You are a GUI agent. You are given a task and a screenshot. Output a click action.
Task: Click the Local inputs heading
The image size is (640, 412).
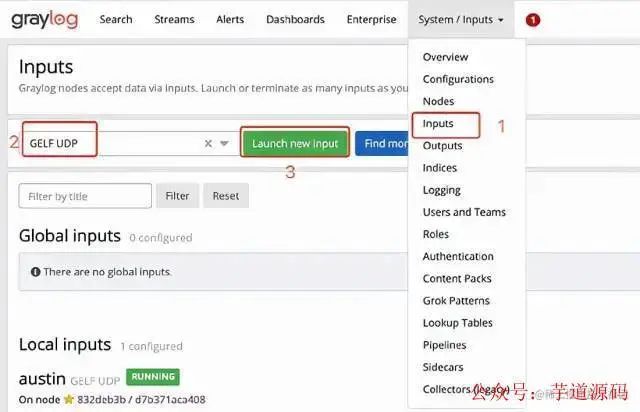65,345
